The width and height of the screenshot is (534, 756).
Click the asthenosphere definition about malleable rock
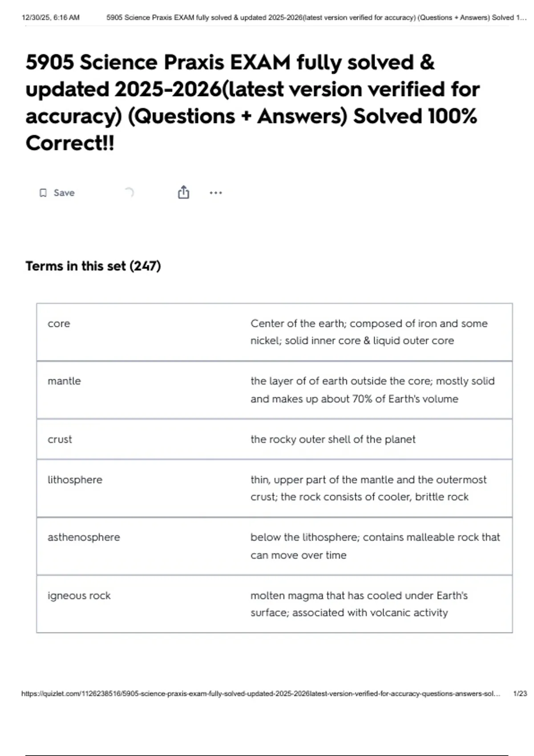coord(375,546)
